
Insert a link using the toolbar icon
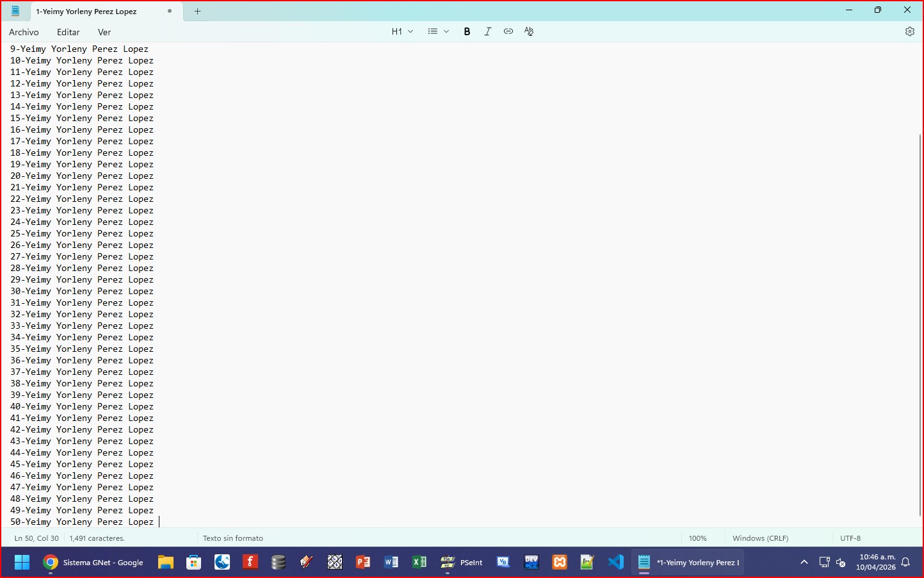coord(508,31)
